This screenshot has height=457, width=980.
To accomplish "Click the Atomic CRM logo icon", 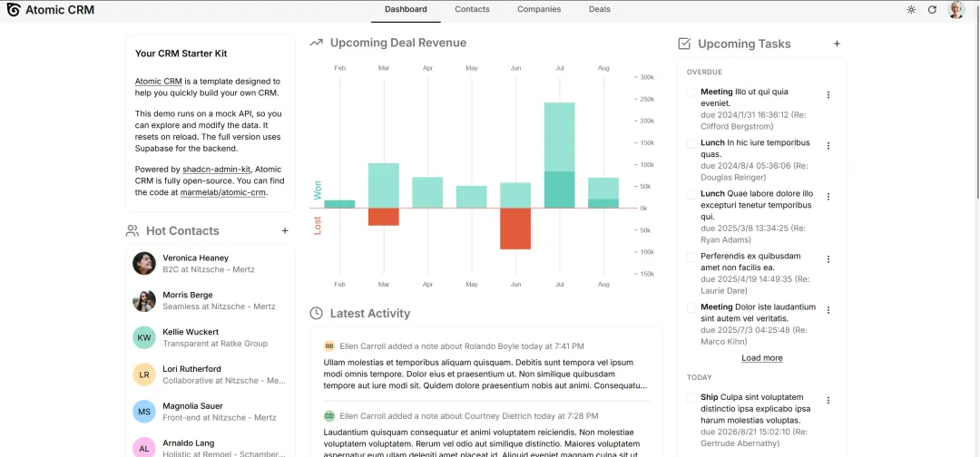I will point(13,9).
